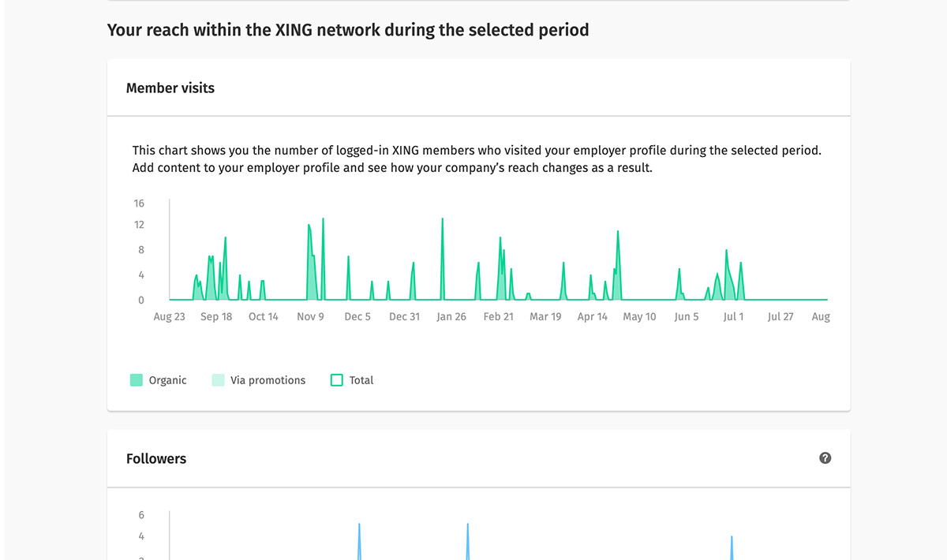Select the Dec 31 date label
The image size is (947, 560).
point(404,316)
